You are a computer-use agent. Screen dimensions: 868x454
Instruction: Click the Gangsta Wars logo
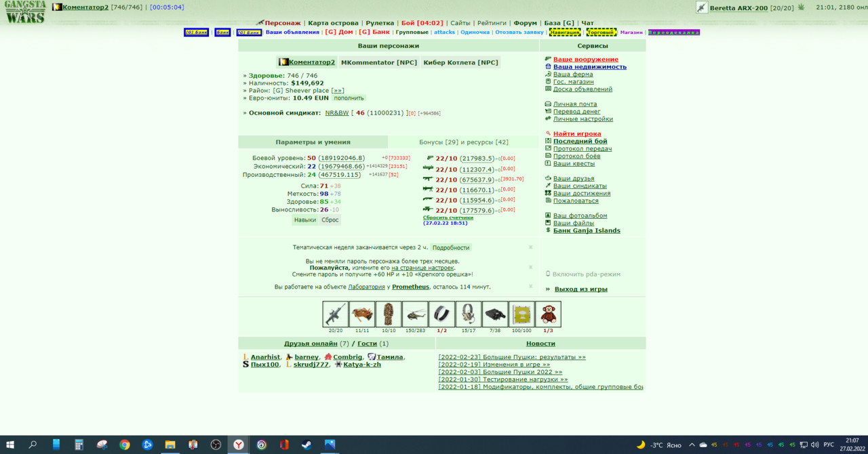(x=26, y=13)
